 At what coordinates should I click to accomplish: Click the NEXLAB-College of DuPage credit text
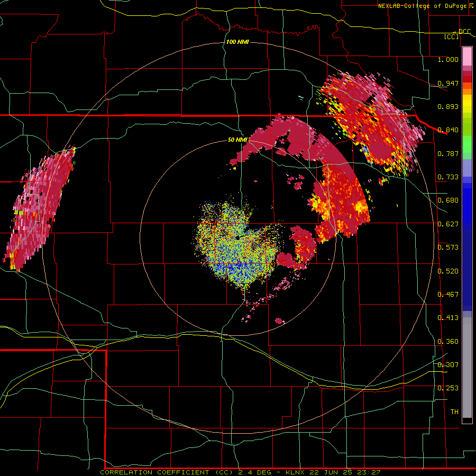pos(423,6)
